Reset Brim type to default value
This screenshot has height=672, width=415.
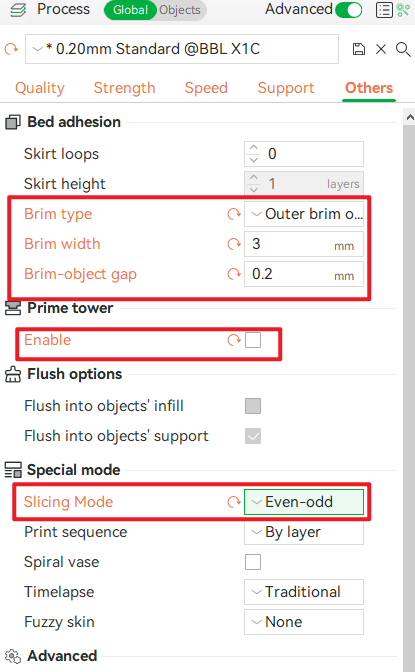[234, 214]
